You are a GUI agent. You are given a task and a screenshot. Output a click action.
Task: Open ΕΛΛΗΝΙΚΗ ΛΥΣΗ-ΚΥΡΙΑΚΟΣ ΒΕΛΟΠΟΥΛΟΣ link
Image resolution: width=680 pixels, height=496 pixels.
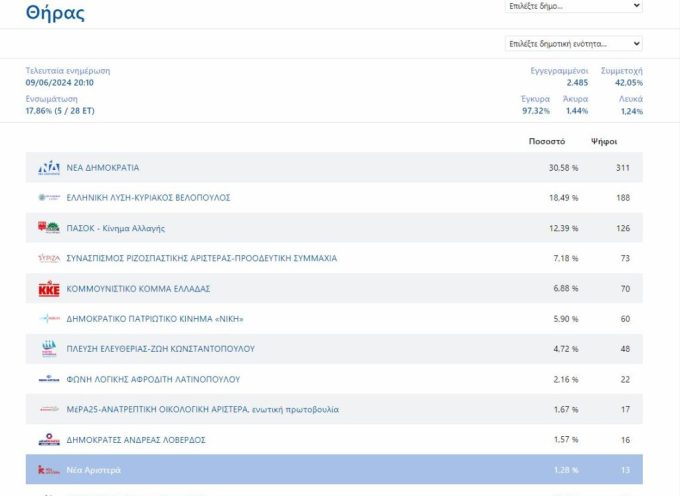coord(148,197)
